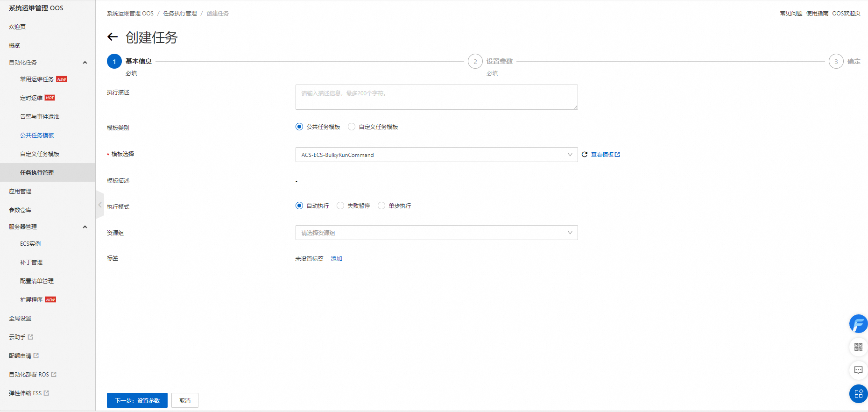Select the 公共任务模板 radio button
Image resolution: width=868 pixels, height=412 pixels.
pos(299,127)
